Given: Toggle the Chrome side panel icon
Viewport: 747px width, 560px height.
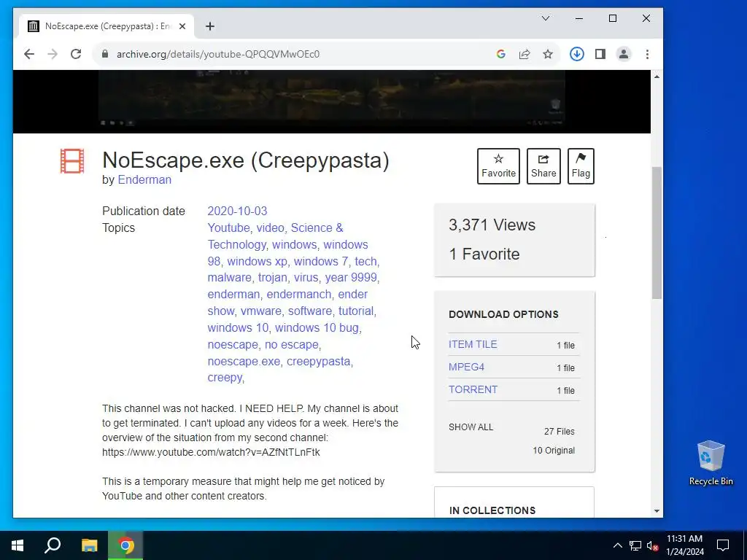Looking at the screenshot, I should [x=600, y=54].
